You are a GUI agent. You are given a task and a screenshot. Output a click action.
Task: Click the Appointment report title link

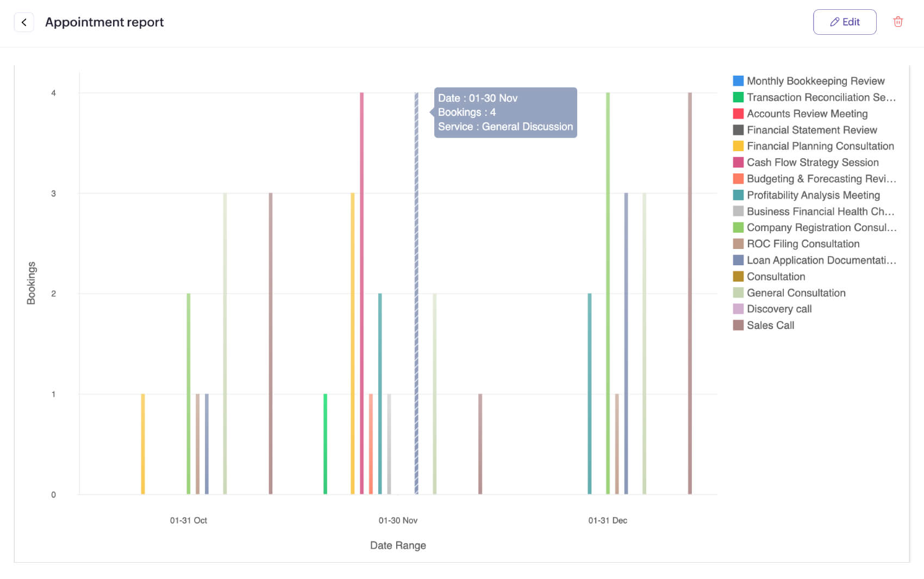(x=104, y=22)
